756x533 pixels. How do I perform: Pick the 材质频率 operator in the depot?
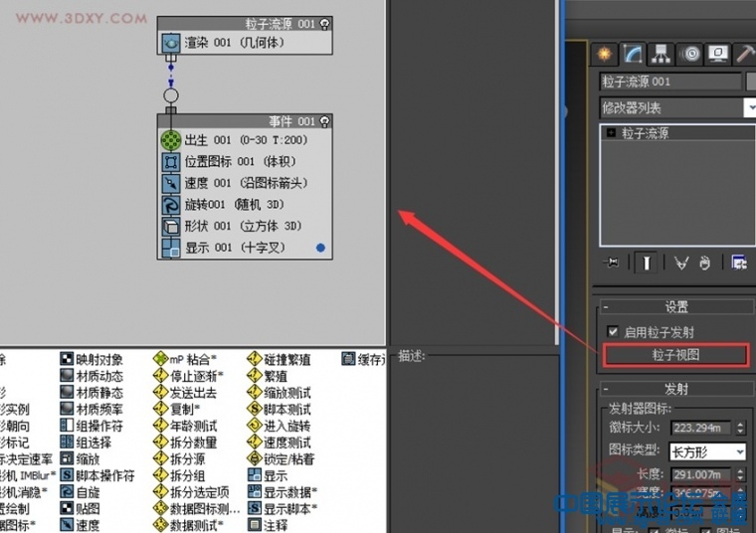tap(92, 409)
